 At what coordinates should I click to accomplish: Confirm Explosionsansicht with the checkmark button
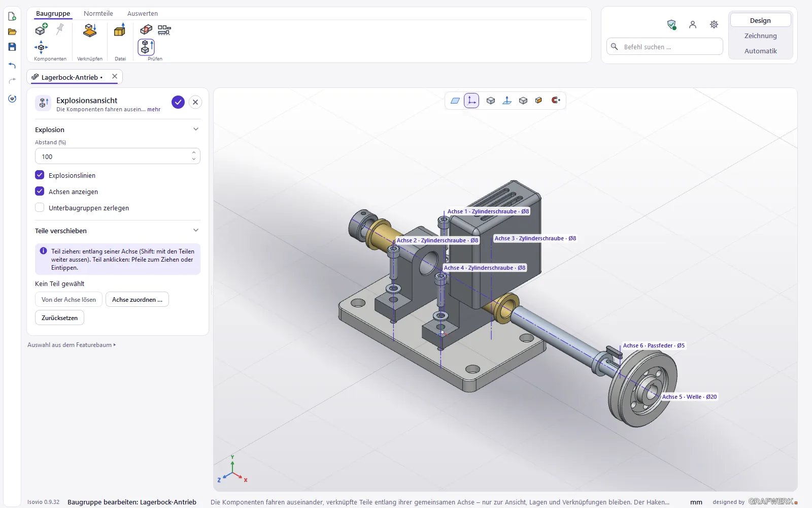click(x=178, y=102)
